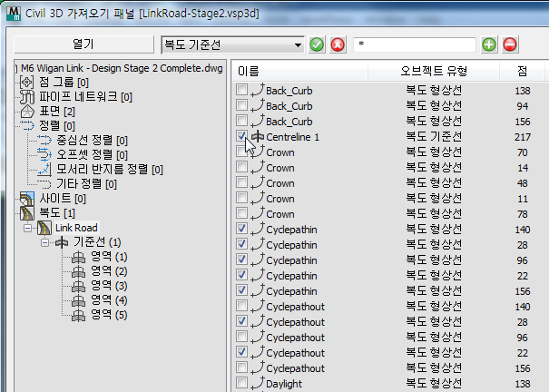
Task: Click the feature line icon of Crown 70
Action: (x=258, y=152)
